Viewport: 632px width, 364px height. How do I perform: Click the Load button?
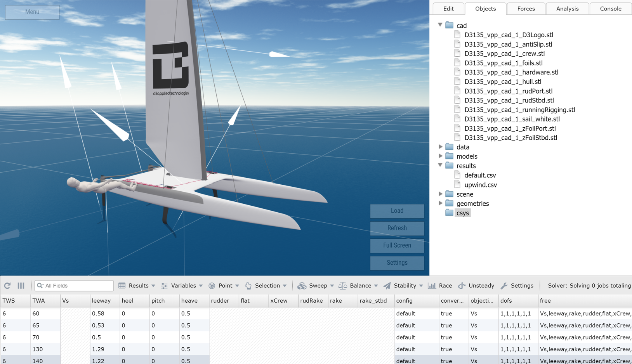397,211
